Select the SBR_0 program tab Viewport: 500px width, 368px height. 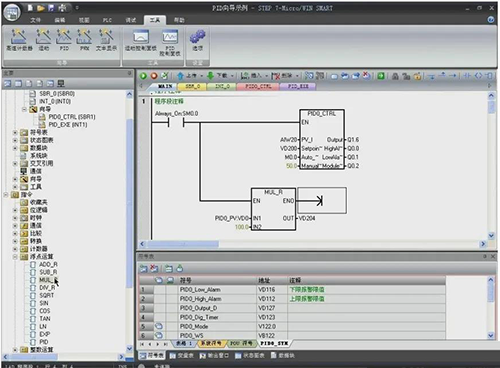tap(192, 86)
